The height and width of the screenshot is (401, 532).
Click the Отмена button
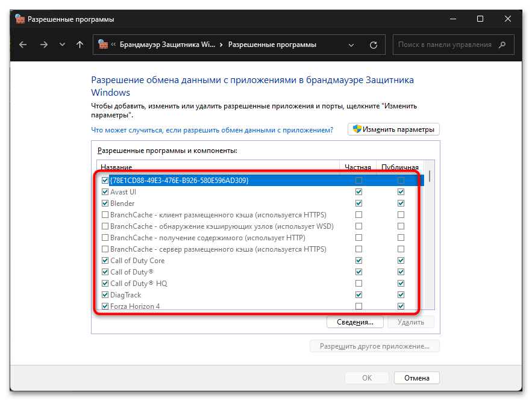point(417,378)
